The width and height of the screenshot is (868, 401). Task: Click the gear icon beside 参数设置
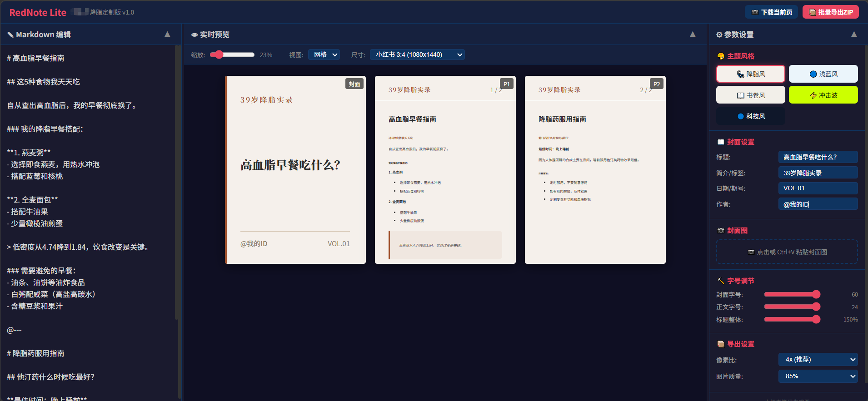click(719, 35)
